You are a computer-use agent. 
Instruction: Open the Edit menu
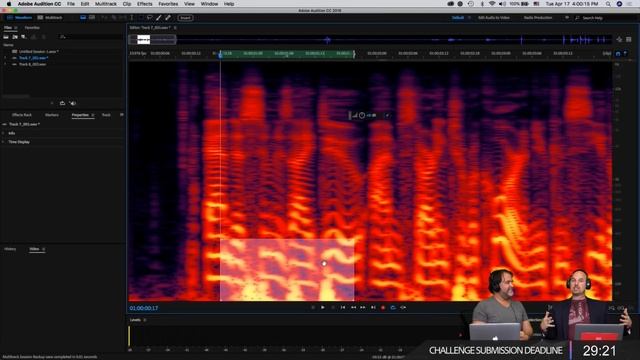[85, 4]
